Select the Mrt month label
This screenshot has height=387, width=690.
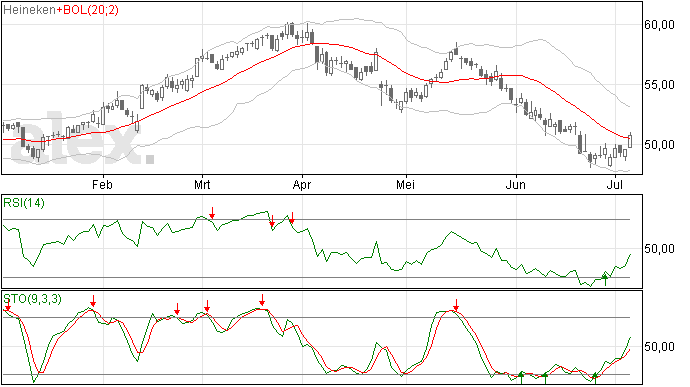click(202, 185)
